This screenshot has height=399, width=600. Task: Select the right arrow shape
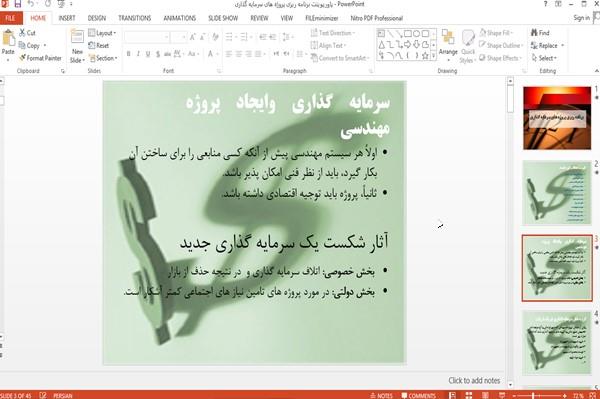point(408,44)
